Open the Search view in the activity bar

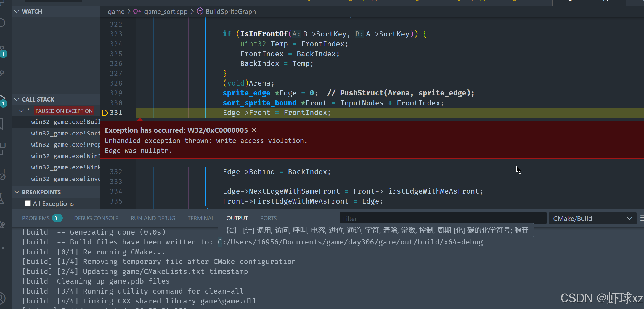click(x=2, y=23)
